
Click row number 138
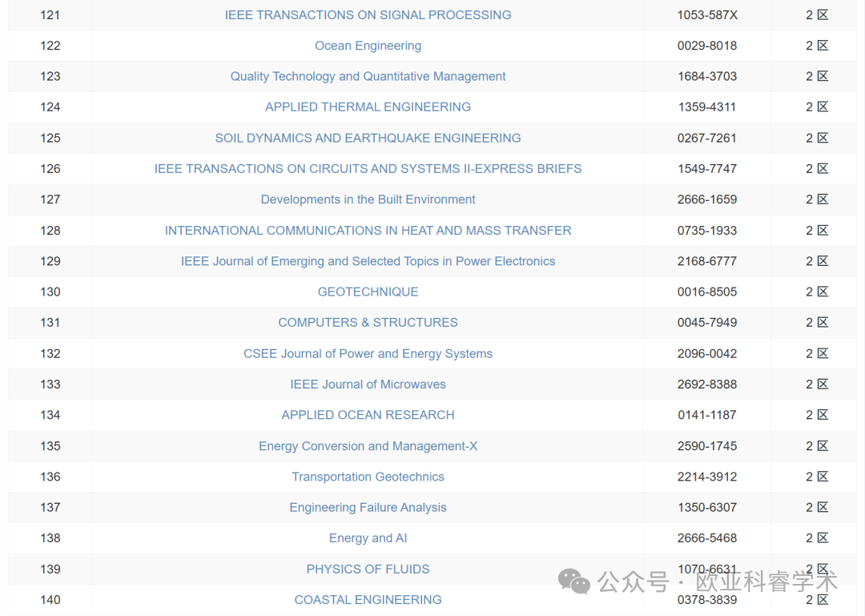point(50,538)
